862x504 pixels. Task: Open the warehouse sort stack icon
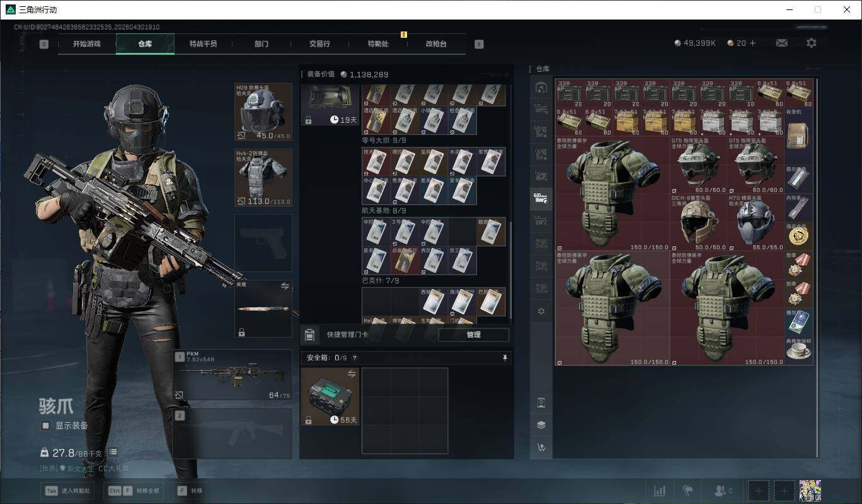click(541, 425)
